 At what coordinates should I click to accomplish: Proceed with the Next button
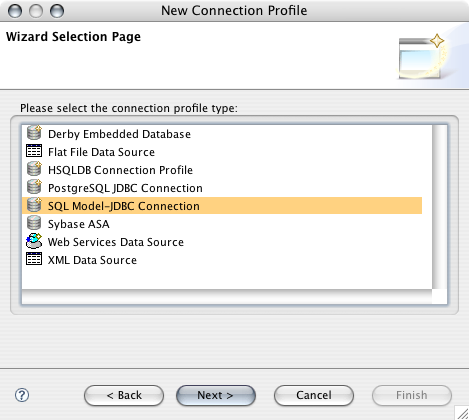(216, 395)
